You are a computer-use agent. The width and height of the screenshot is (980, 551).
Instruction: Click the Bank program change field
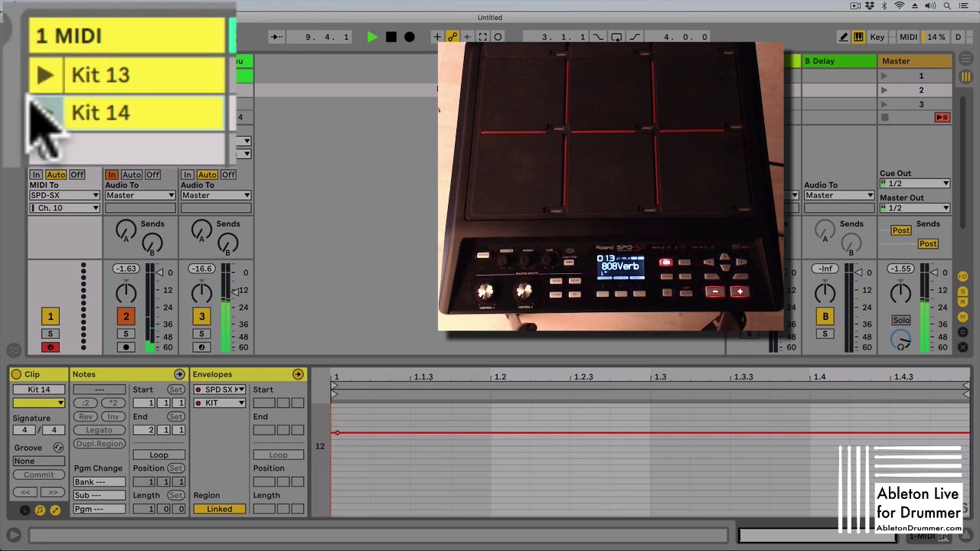100,482
